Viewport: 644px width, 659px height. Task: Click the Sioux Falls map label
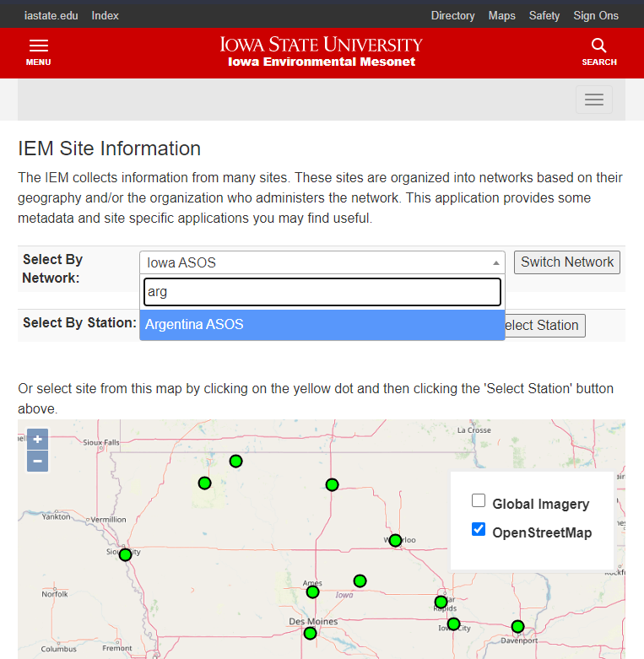[101, 442]
